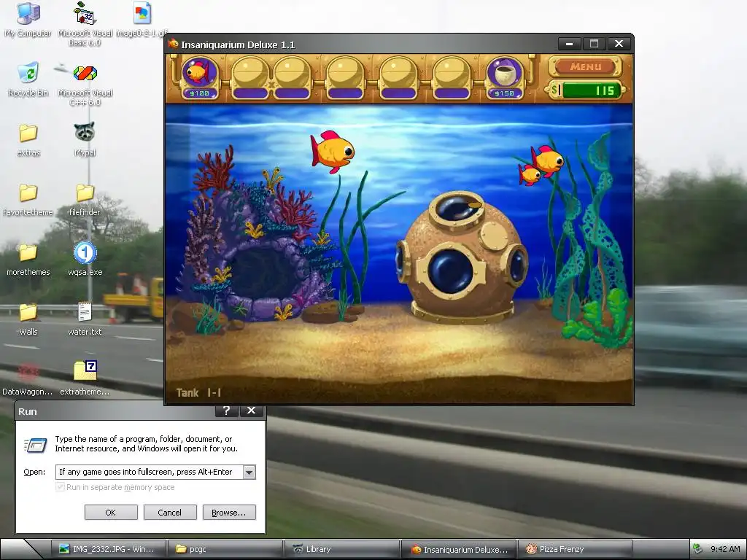Click the 9:42 AM clock

click(726, 549)
